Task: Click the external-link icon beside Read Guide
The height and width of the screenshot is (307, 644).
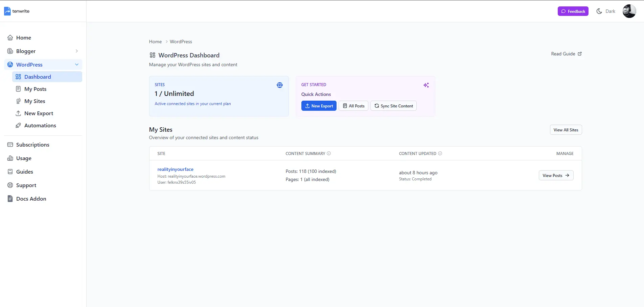Action: (580, 54)
